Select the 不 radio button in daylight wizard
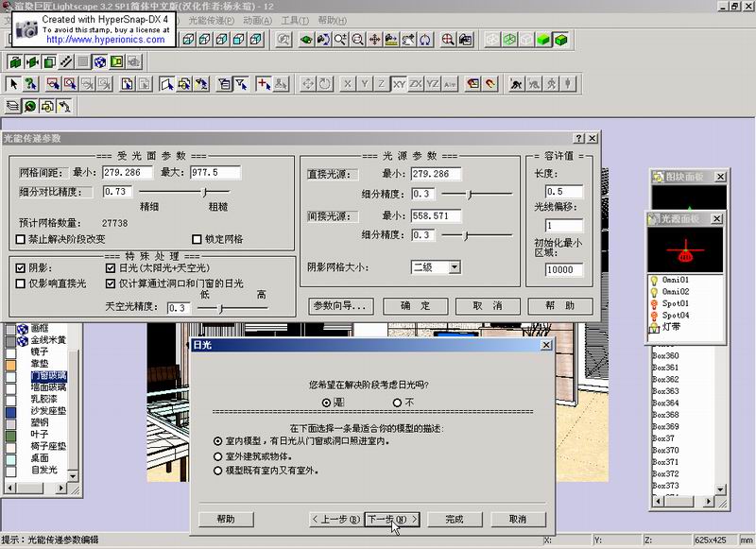756x549 pixels. 398,402
